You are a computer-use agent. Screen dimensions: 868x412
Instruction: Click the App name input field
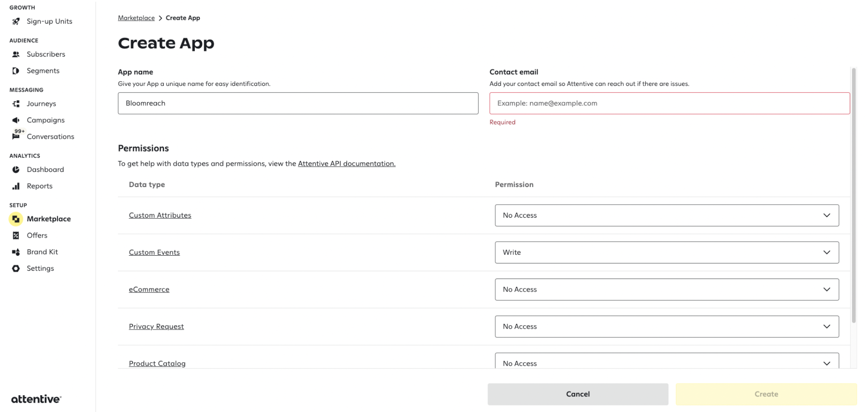click(298, 103)
